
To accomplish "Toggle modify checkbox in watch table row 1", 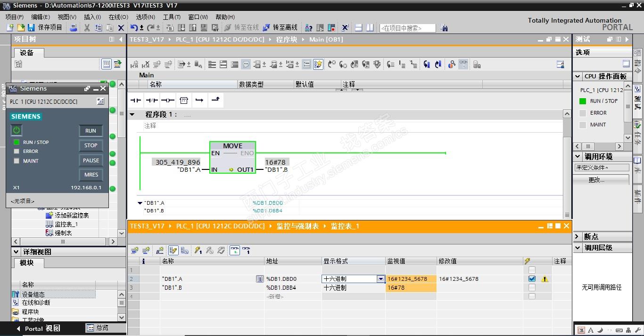I will pyautogui.click(x=532, y=270).
